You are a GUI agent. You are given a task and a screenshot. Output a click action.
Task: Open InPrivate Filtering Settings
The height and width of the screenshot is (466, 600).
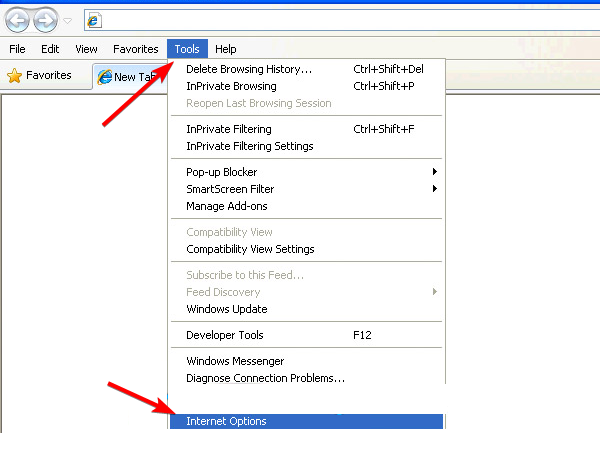pyautogui.click(x=307, y=146)
